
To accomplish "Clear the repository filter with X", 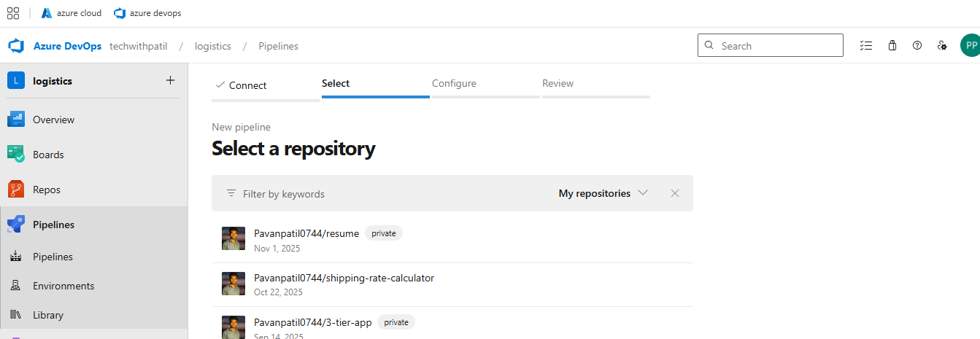I will 675,193.
